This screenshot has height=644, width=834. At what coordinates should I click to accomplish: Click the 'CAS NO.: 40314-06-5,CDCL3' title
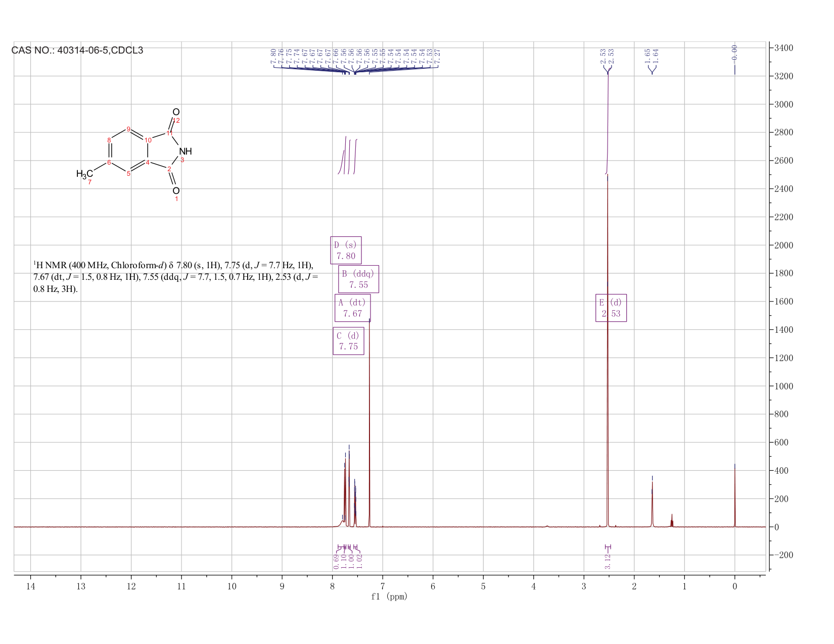[x=77, y=51]
